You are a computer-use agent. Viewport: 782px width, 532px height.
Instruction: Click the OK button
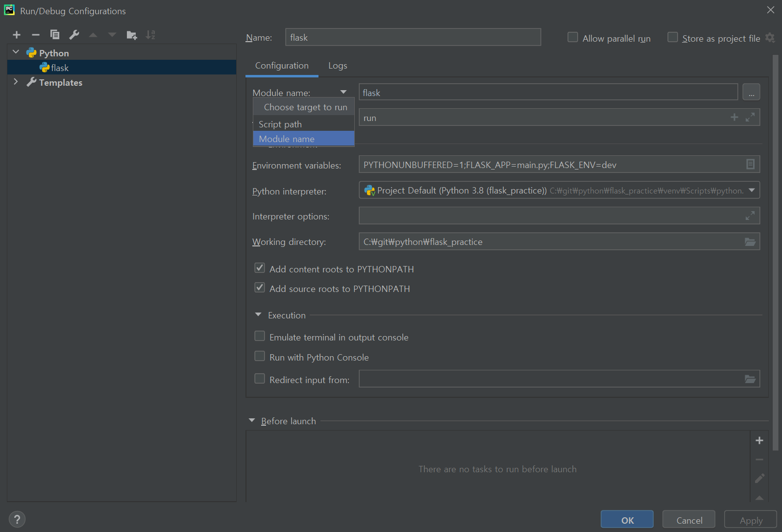click(627, 520)
